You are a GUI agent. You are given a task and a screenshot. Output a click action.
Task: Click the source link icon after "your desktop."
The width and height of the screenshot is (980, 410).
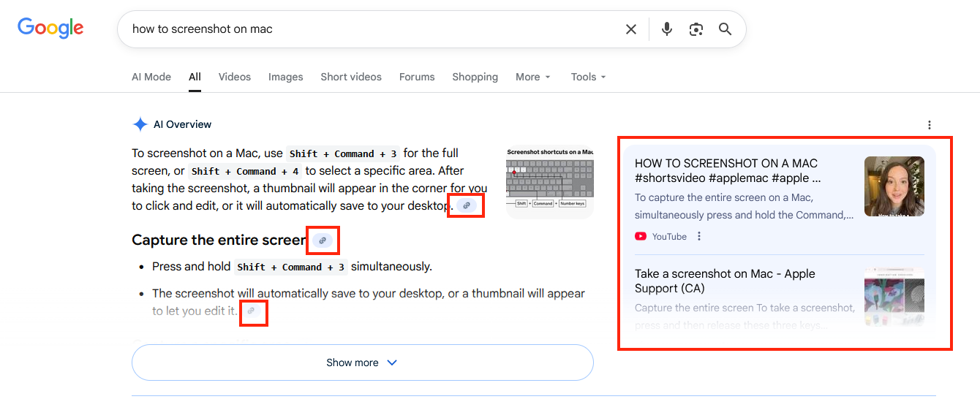tap(467, 206)
